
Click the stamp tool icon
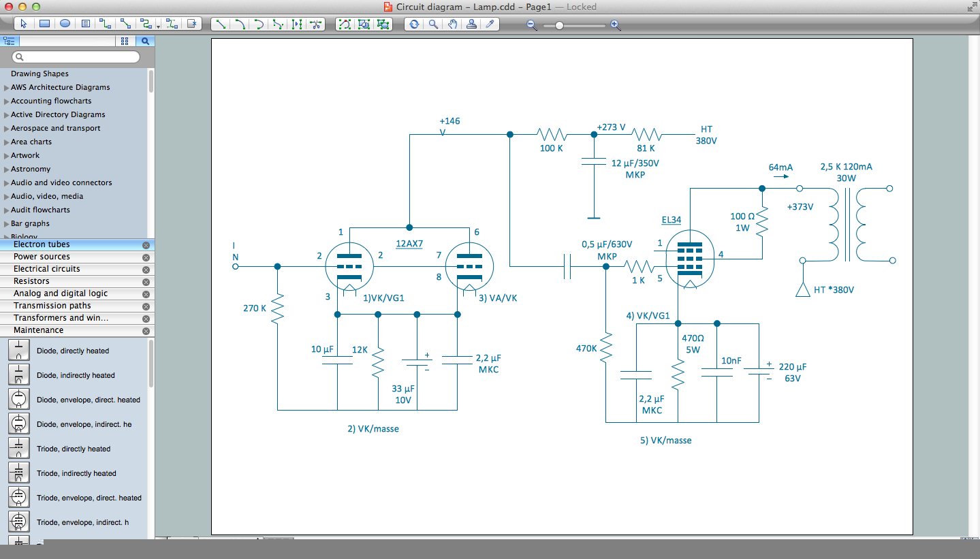point(471,25)
